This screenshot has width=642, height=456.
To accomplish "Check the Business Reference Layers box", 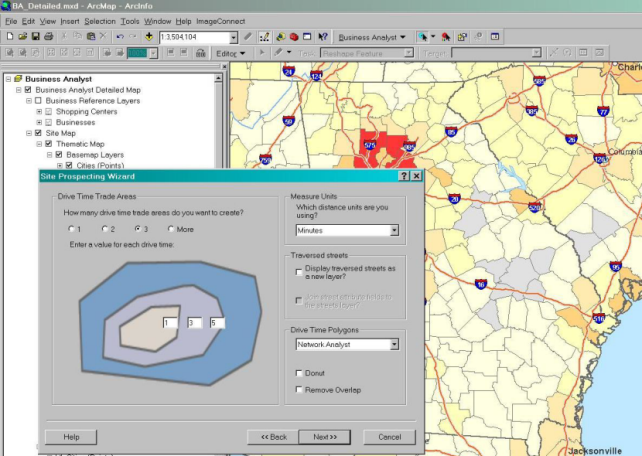I will point(38,100).
